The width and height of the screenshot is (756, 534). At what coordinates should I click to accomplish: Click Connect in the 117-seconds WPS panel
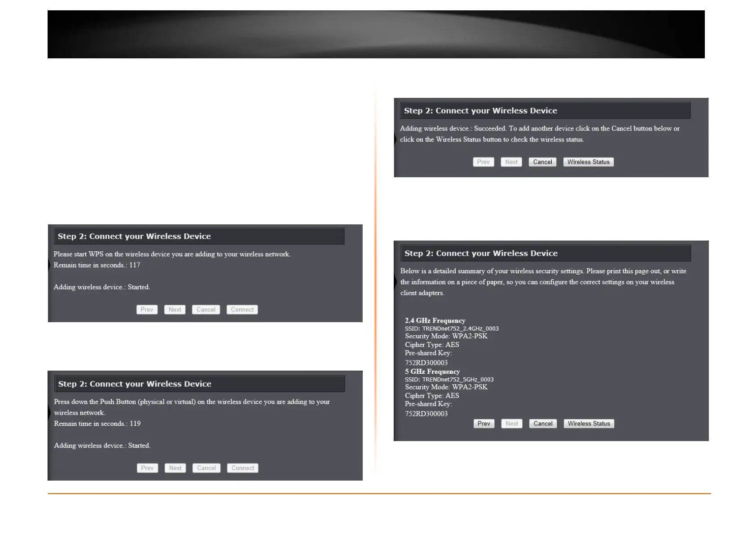point(242,310)
